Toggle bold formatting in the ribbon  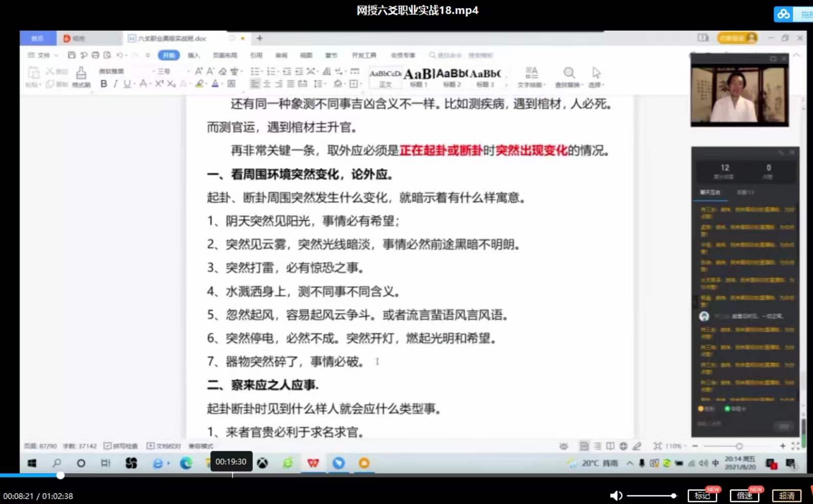click(x=104, y=84)
